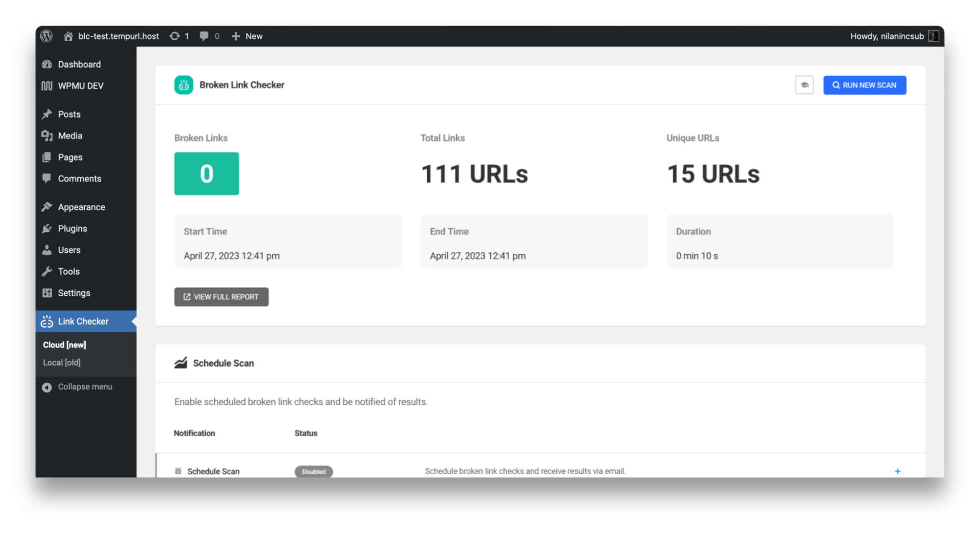
Task: Open the comments bubble in top bar
Action: pyautogui.click(x=204, y=36)
